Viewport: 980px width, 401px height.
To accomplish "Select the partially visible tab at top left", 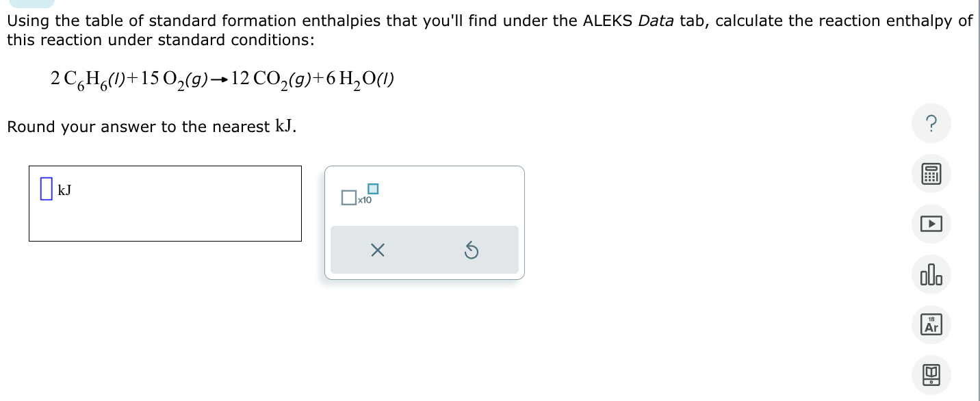I will click(32, 3).
